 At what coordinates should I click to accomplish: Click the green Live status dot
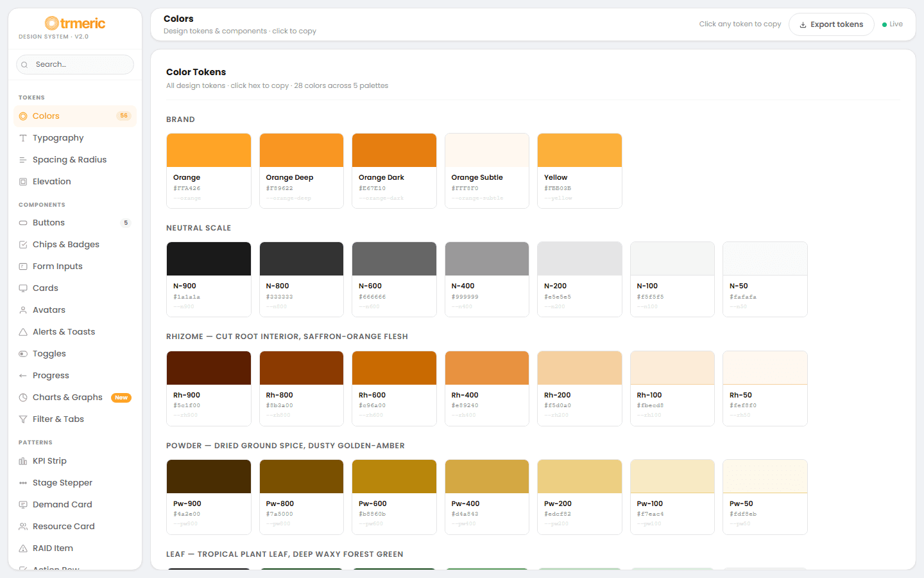pos(884,25)
